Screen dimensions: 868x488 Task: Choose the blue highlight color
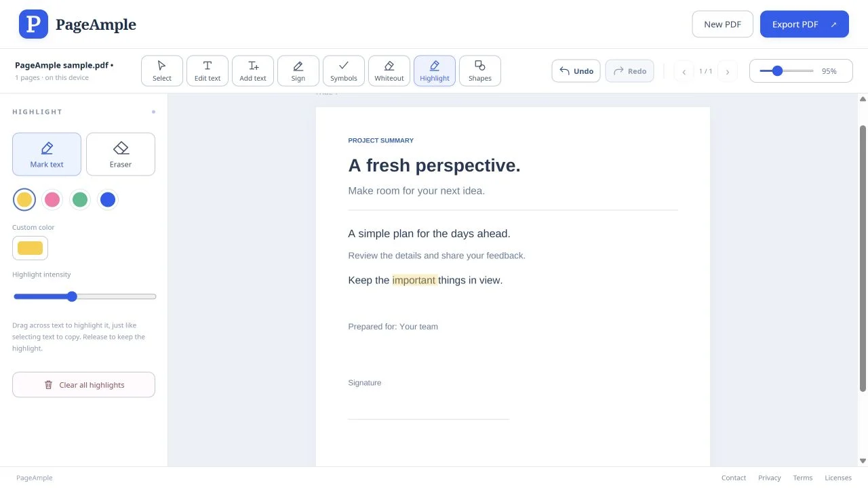click(108, 199)
